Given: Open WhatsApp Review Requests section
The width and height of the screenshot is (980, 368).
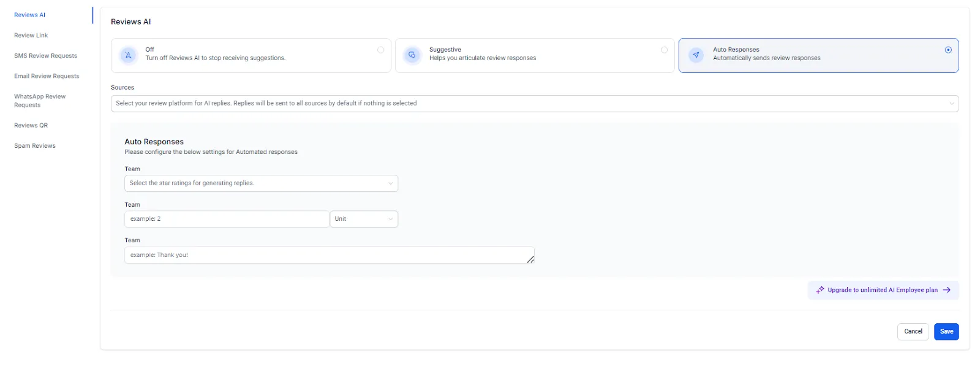Looking at the screenshot, I should click(x=40, y=101).
